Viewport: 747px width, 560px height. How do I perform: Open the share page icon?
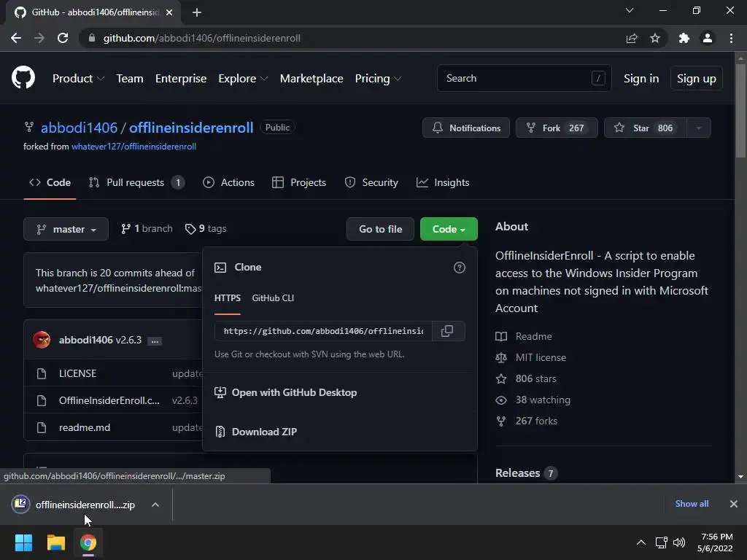pos(632,38)
